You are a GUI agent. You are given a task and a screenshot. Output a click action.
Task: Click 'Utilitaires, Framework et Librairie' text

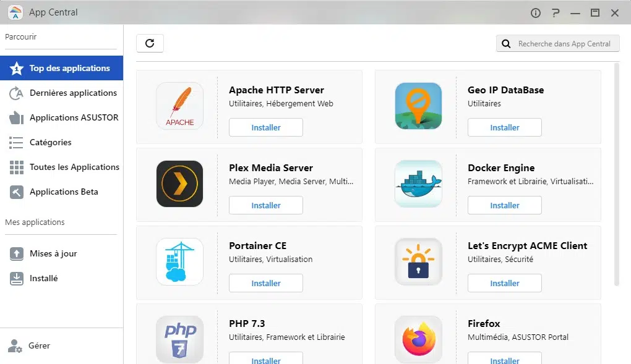tap(287, 337)
